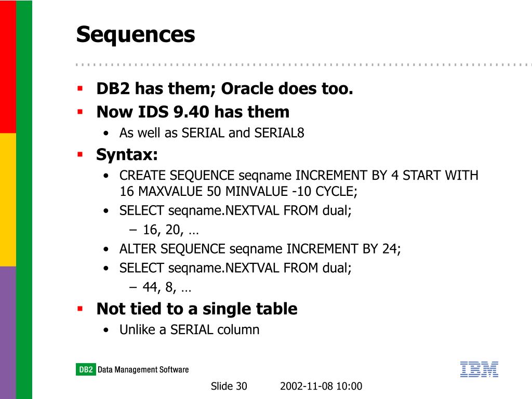Image resolution: width=532 pixels, height=399 pixels.
Task: Select the Sequences slide title
Action: pyautogui.click(x=136, y=35)
